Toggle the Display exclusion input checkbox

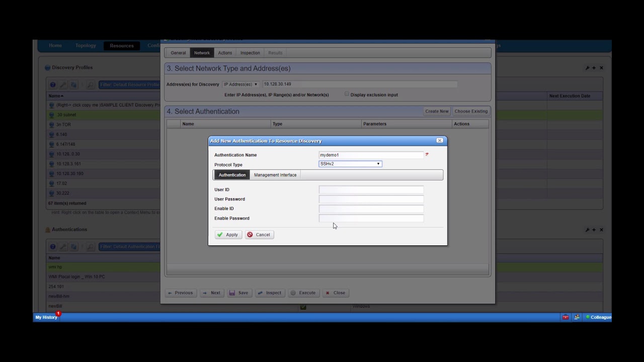347,94
